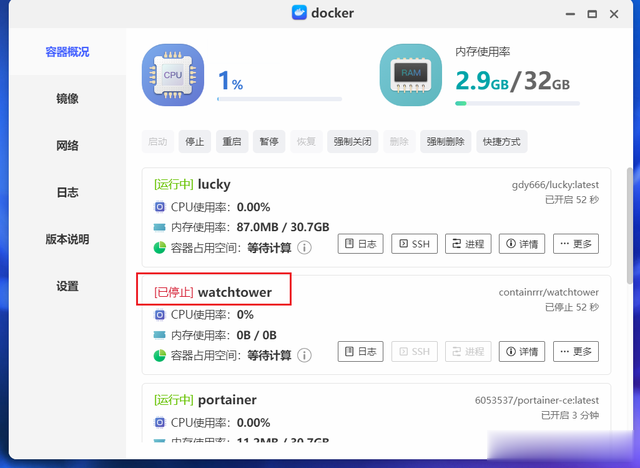This screenshot has height=468, width=640.
Task: Maximize the docker window
Action: click(592, 14)
